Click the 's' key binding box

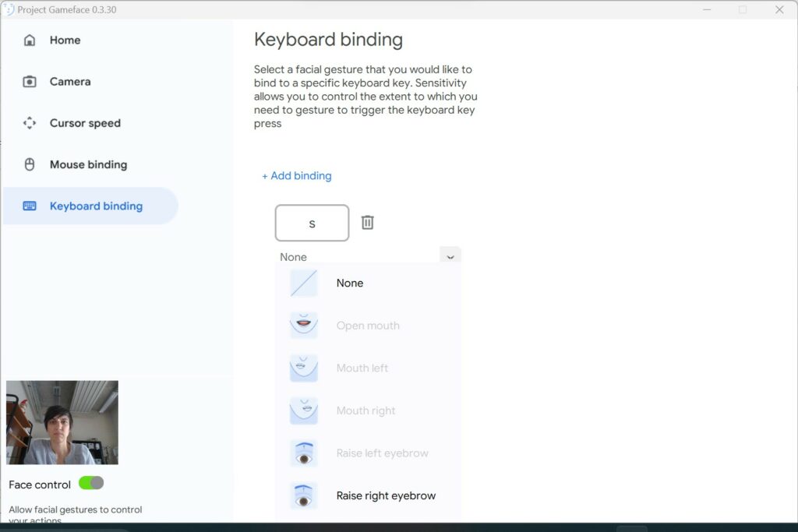312,224
